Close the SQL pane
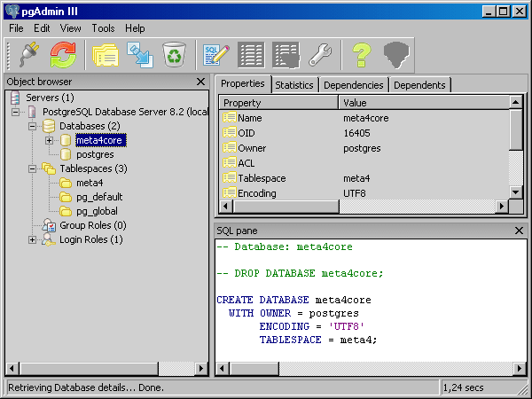Image resolution: width=532 pixels, height=399 pixels. point(519,231)
